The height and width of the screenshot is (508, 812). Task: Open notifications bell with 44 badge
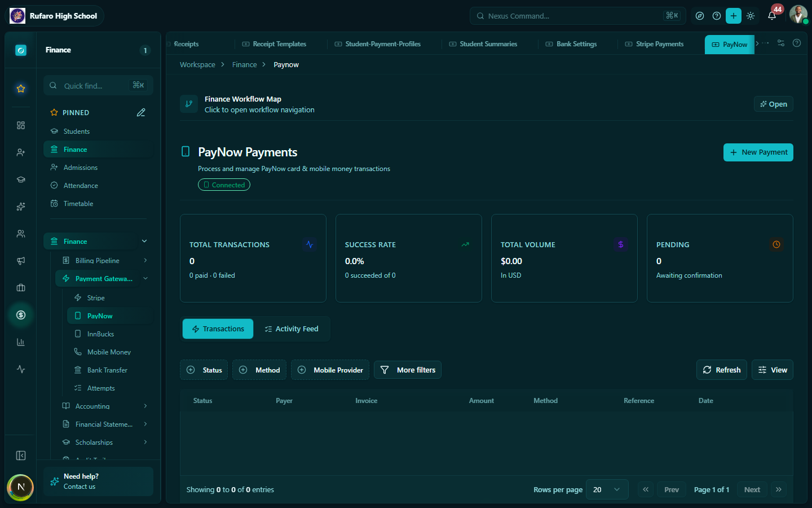point(773,15)
